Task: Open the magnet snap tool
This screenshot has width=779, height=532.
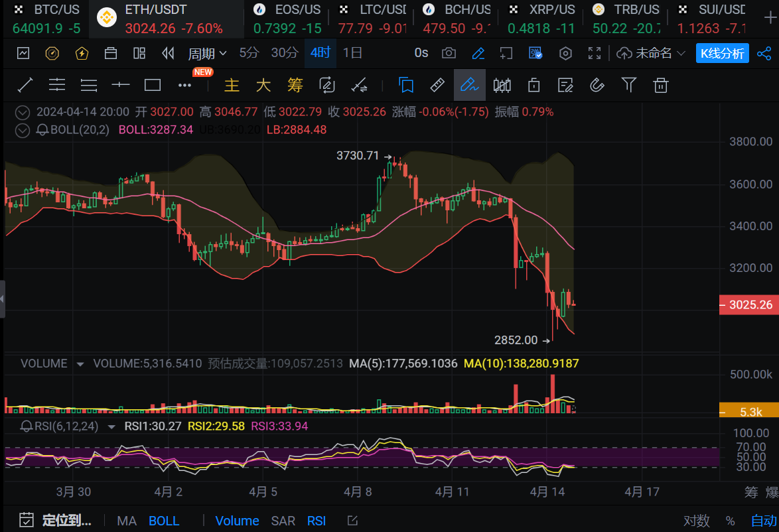Action: pos(597,85)
